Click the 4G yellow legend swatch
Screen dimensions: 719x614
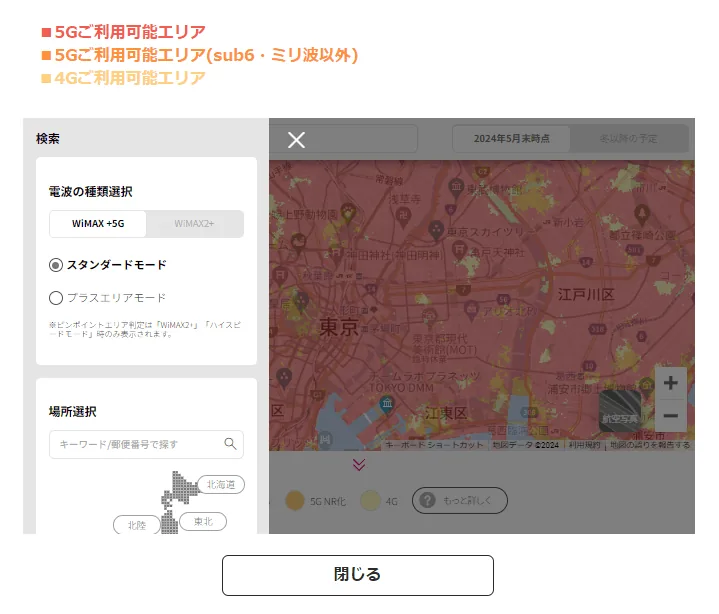tap(370, 500)
